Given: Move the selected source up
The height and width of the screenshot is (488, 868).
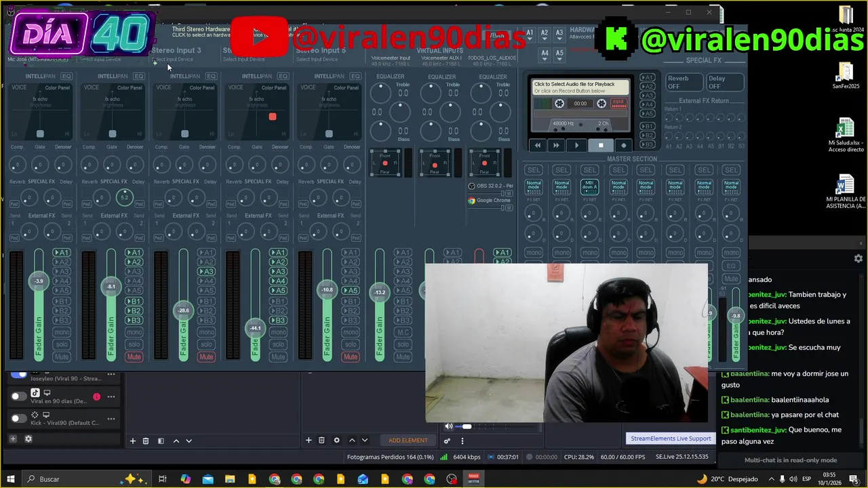Looking at the screenshot, I should 352,441.
